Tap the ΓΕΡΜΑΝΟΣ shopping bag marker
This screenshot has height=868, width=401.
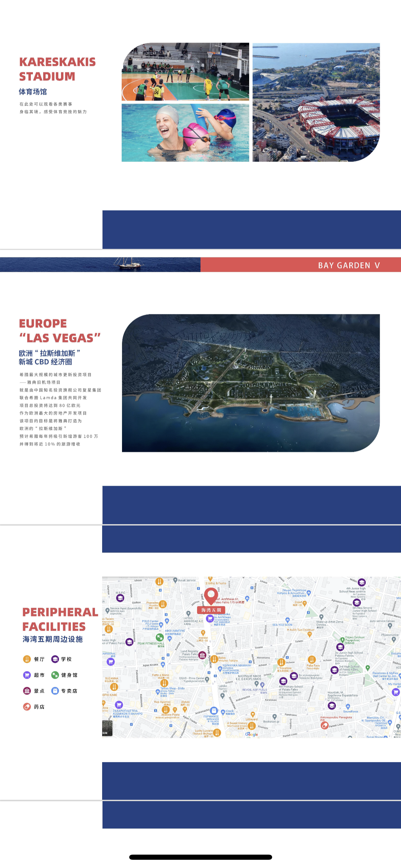click(214, 711)
